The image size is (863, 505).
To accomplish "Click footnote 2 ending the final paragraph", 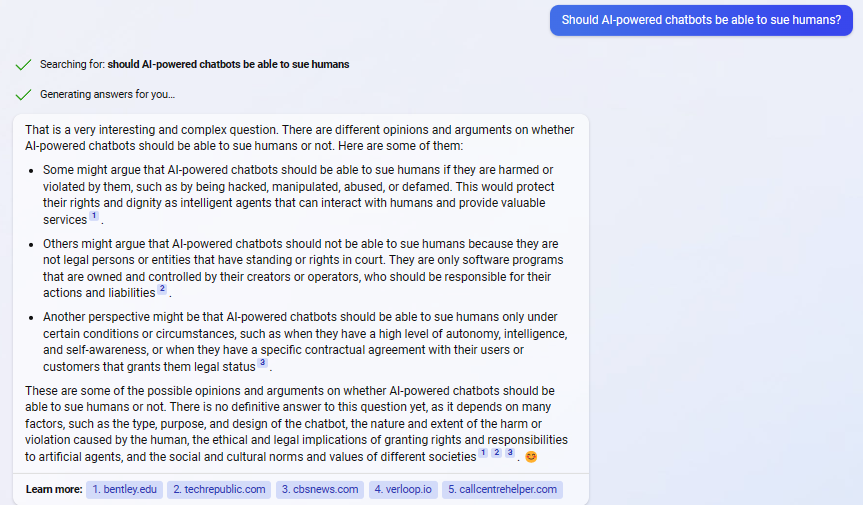I will (x=496, y=453).
